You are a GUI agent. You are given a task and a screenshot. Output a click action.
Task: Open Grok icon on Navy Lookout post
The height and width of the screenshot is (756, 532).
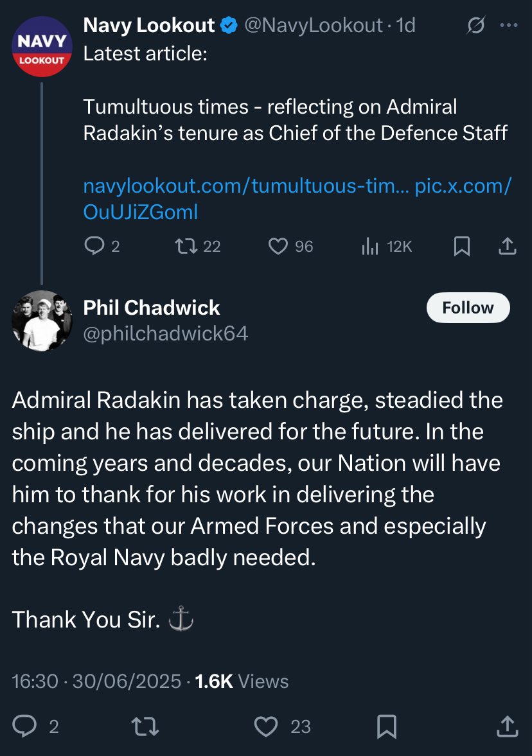pos(476,26)
